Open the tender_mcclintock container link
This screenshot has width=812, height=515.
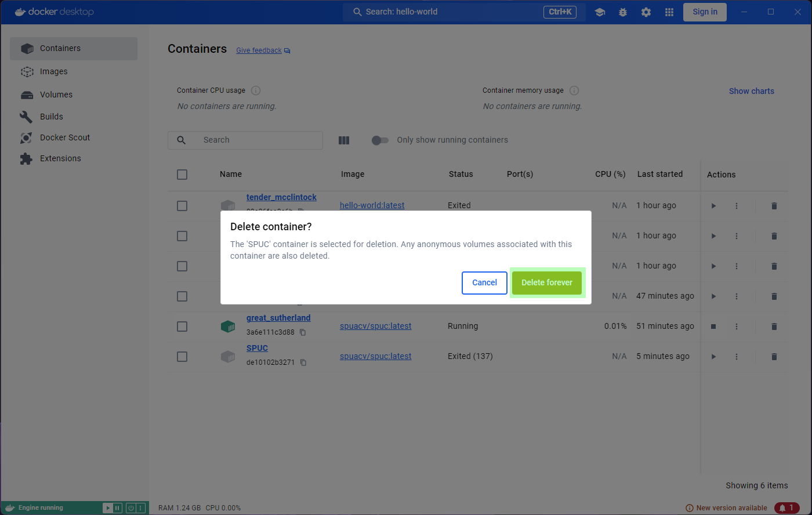click(281, 197)
